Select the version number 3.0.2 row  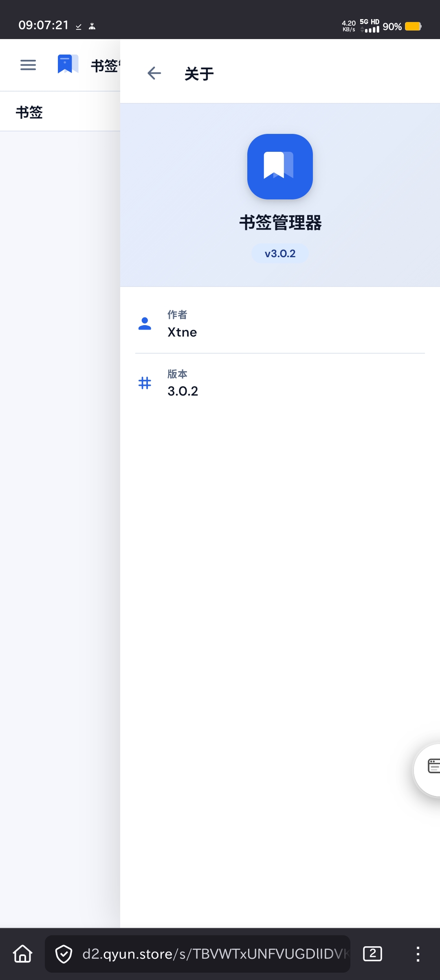pyautogui.click(x=183, y=391)
